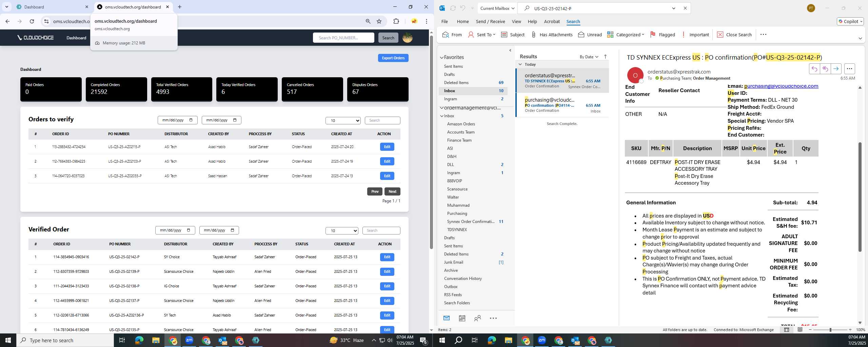Switch to Normal view in status bar

click(787, 330)
